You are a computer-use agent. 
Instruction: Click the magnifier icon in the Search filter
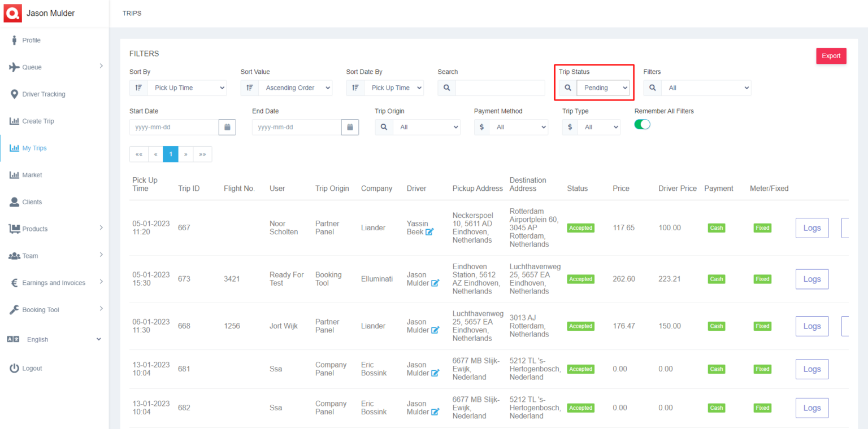448,87
